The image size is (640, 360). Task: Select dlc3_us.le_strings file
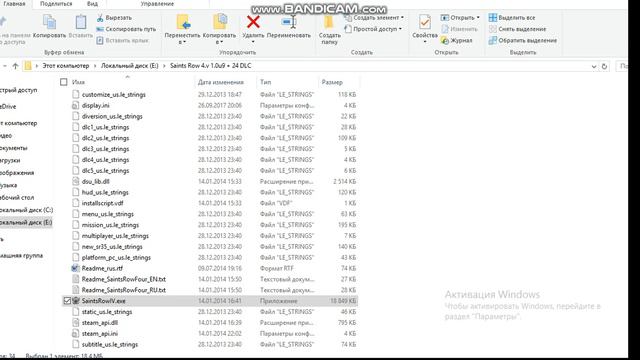(x=105, y=149)
